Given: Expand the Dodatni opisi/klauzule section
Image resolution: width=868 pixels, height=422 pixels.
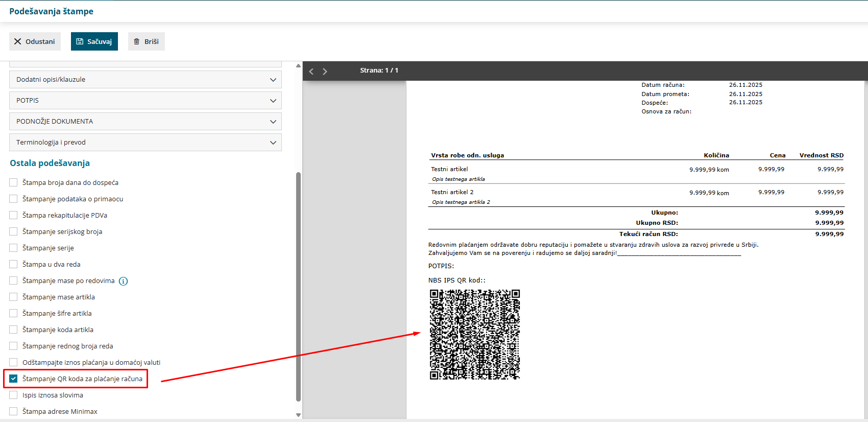Looking at the screenshot, I should 146,80.
